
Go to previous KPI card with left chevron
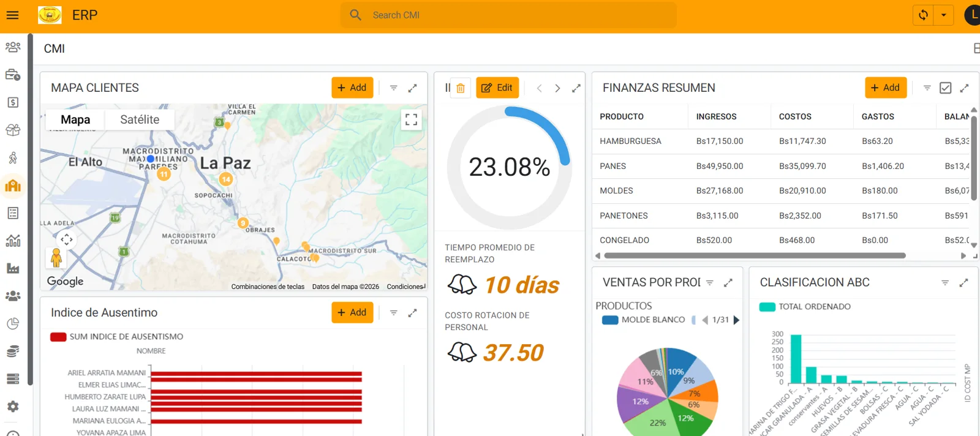[539, 88]
